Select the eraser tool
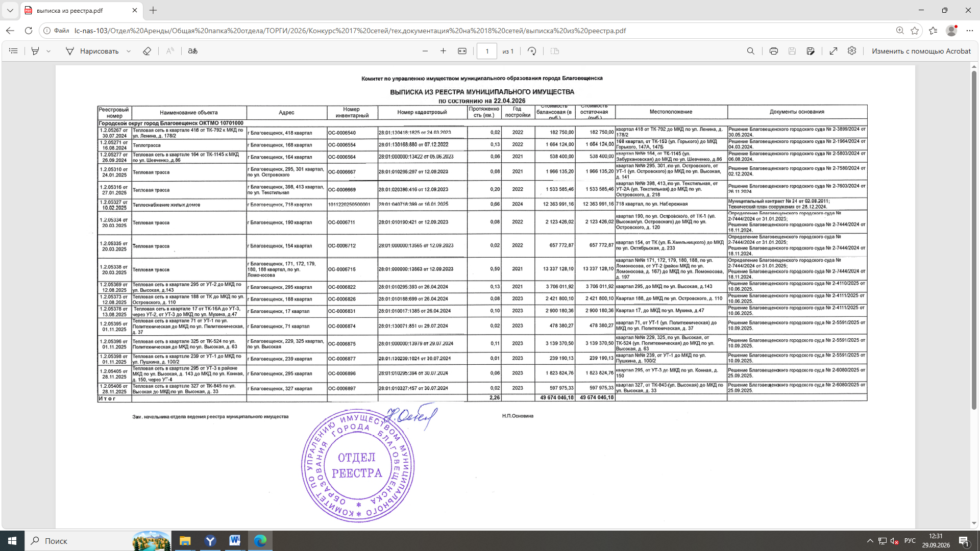 (x=147, y=51)
